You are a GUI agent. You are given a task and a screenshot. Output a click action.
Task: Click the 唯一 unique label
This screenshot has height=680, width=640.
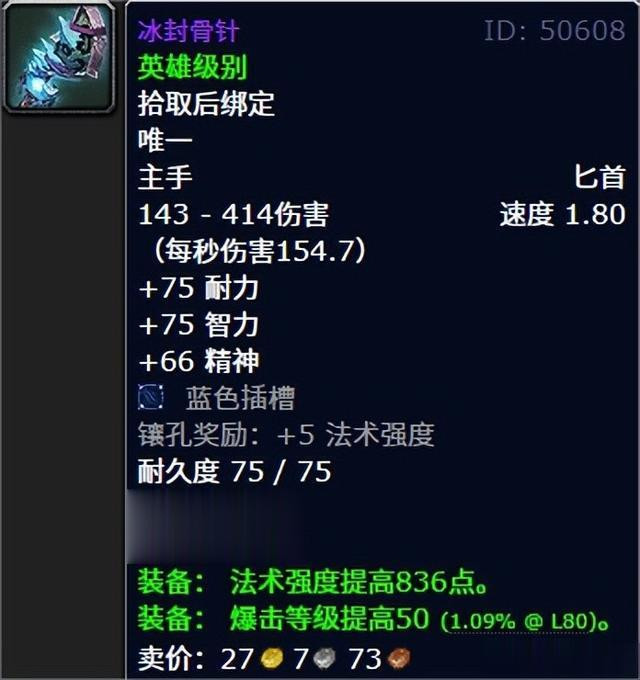[165, 141]
